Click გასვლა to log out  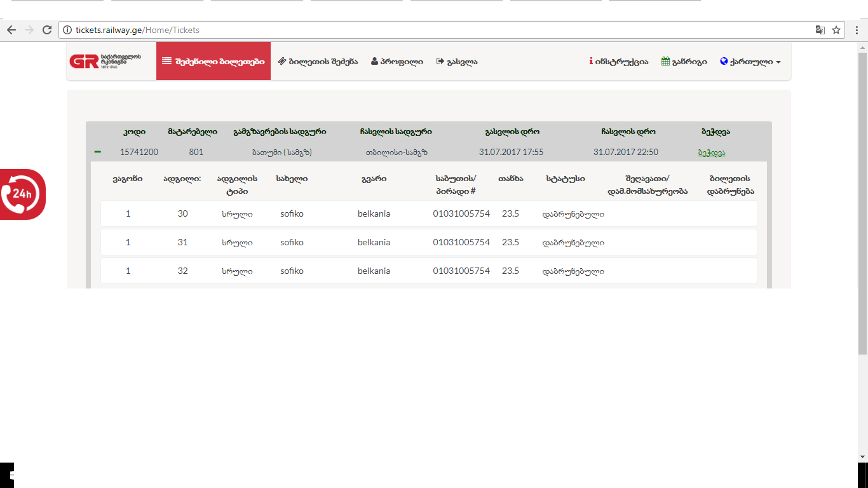[457, 62]
